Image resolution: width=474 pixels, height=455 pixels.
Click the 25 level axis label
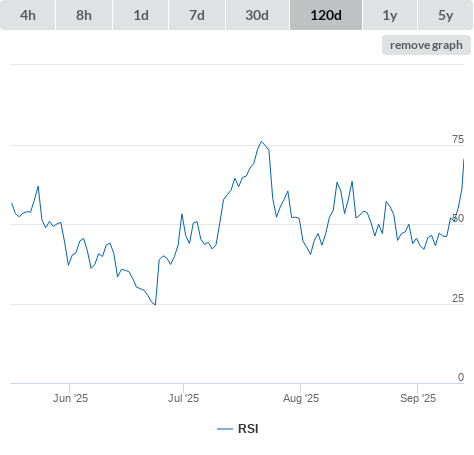(458, 298)
